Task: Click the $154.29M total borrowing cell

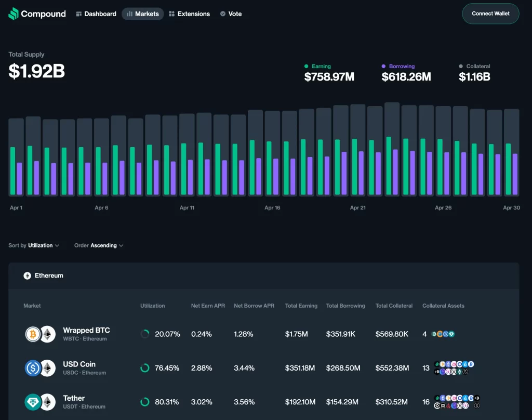Action: point(342,402)
